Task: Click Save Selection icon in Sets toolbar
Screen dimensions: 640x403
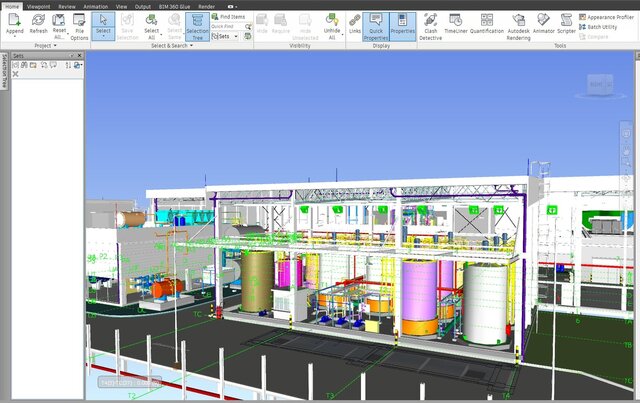Action: pyautogui.click(x=16, y=65)
